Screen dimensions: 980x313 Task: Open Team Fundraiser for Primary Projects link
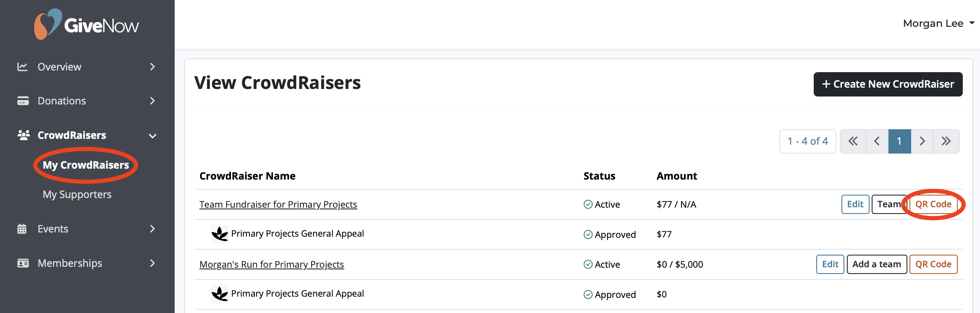click(278, 204)
